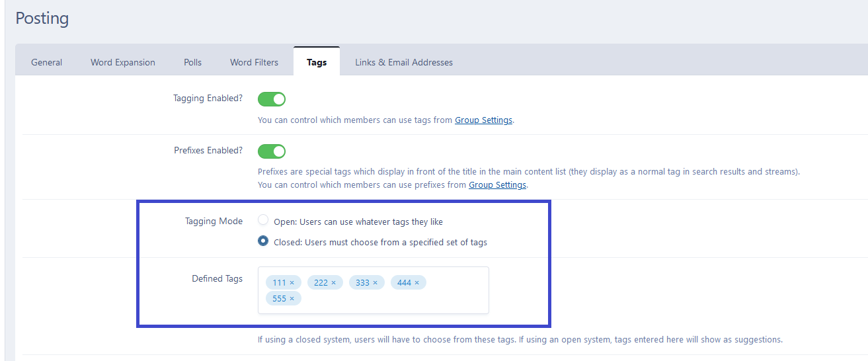This screenshot has height=361, width=868.
Task: Remove the 333 tag with its ×
Action: click(375, 283)
